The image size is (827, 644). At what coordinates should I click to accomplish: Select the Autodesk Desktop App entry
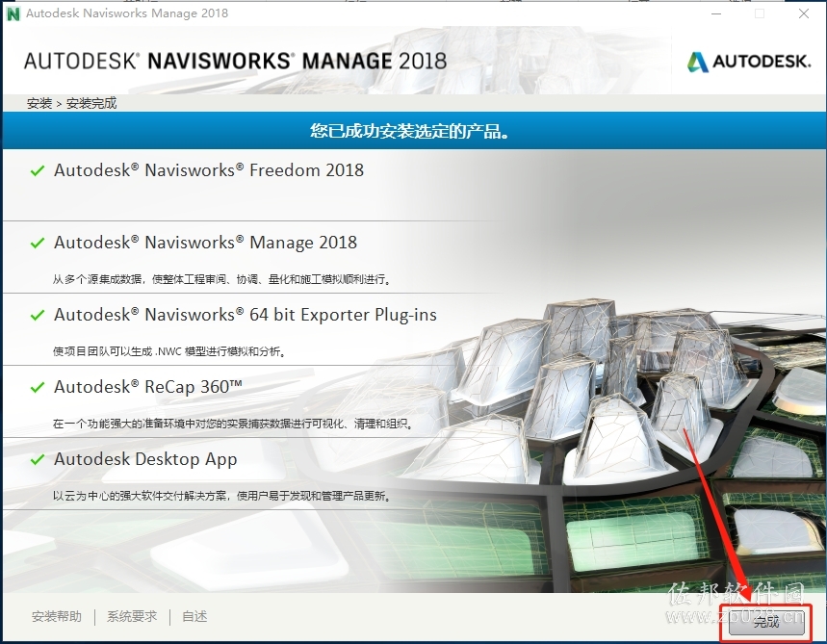[145, 459]
